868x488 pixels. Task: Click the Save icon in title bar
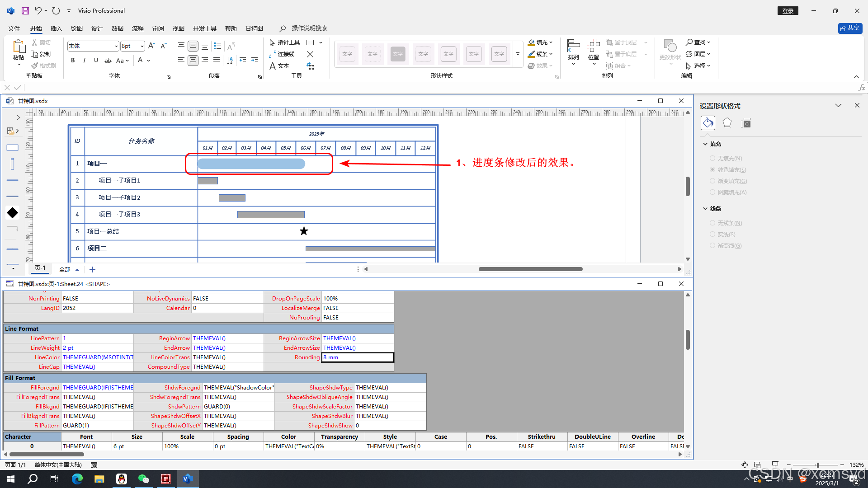[x=25, y=10]
